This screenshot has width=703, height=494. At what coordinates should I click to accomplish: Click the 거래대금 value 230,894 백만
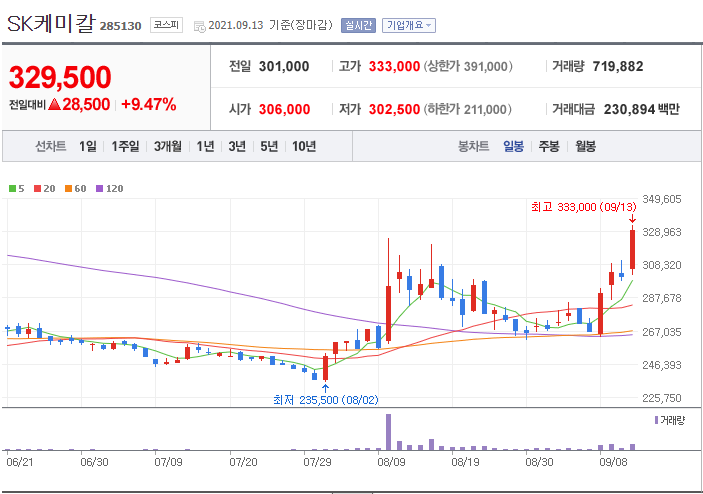pos(642,109)
